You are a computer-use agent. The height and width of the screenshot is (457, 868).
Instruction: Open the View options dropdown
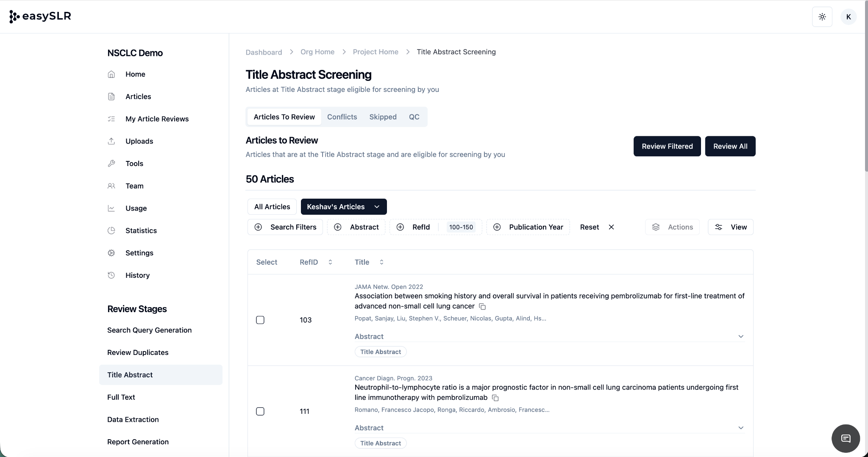730,227
